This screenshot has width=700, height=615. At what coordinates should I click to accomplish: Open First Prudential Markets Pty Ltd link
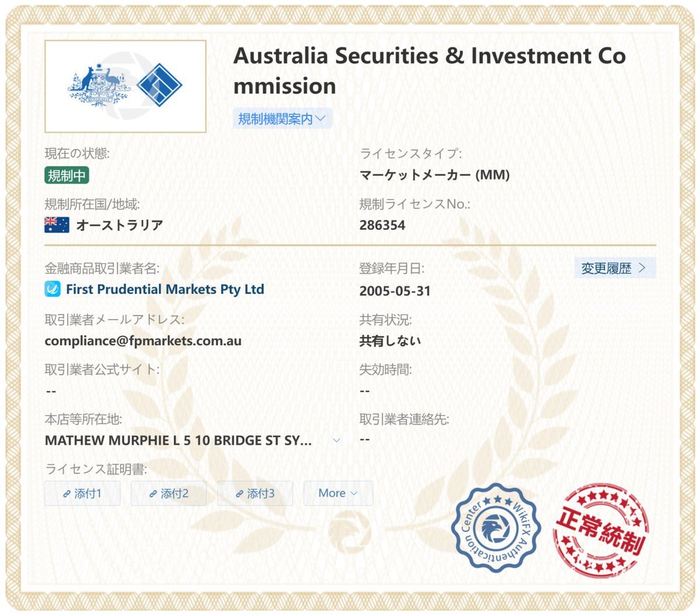[x=165, y=289]
